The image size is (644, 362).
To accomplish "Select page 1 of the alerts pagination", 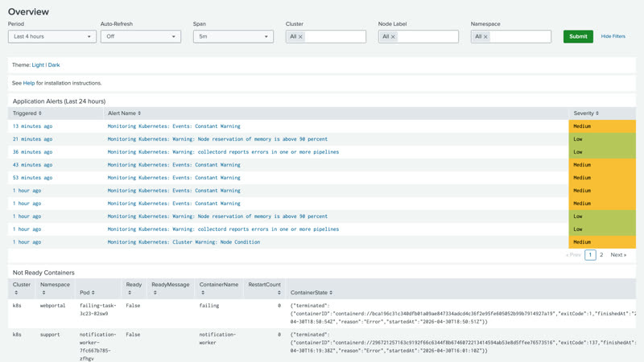I will [x=590, y=255].
